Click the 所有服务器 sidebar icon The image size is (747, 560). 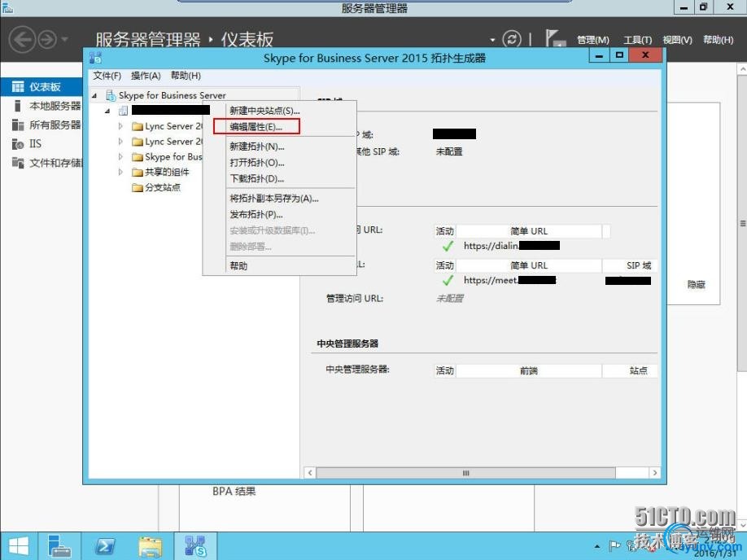coord(18,125)
